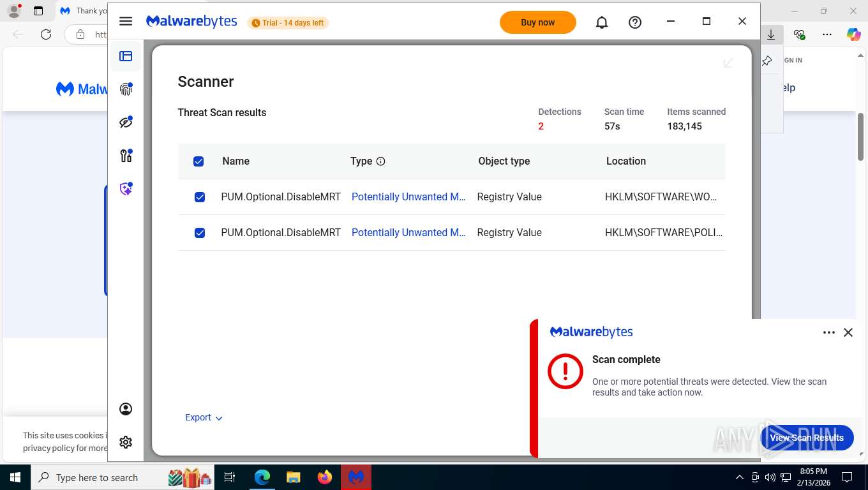Viewport: 868px width, 490px height.
Task: Uncheck second PUM.Optional.DisableMRT row checkbox
Action: point(200,233)
